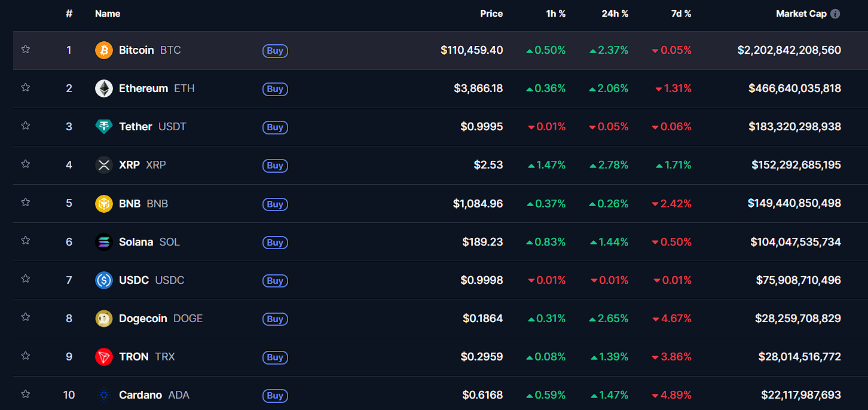This screenshot has height=410, width=868.
Task: Star Bitcoin to add to watchlist
Action: point(25,49)
